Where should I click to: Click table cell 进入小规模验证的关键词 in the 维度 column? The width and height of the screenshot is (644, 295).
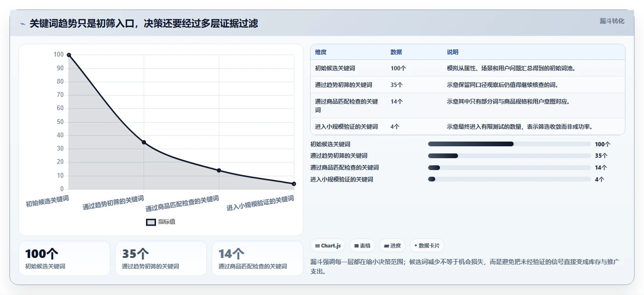[x=347, y=127]
